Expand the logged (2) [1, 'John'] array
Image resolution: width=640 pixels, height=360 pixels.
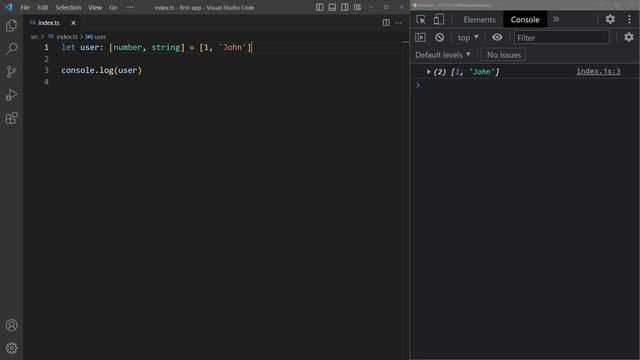pyautogui.click(x=429, y=72)
